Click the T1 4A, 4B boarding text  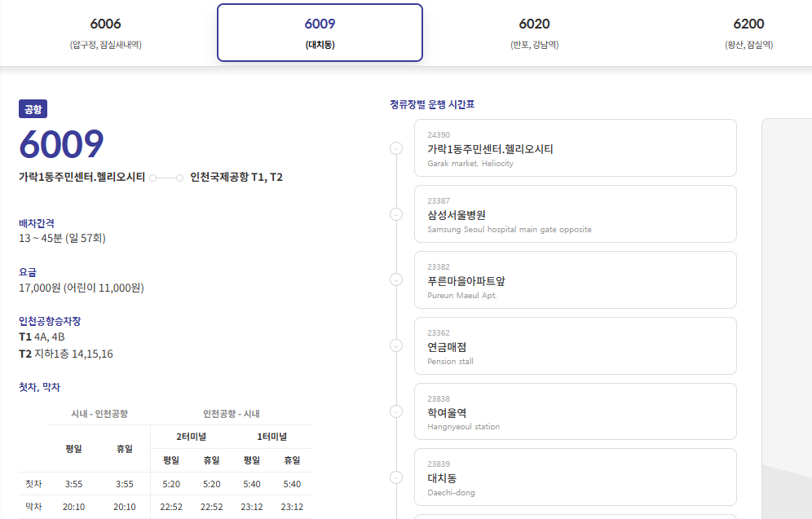pos(42,336)
